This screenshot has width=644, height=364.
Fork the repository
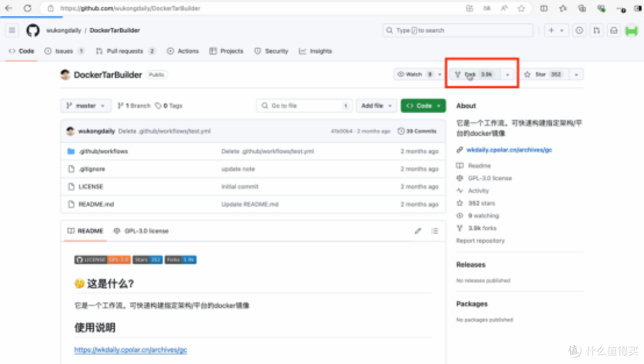(474, 75)
